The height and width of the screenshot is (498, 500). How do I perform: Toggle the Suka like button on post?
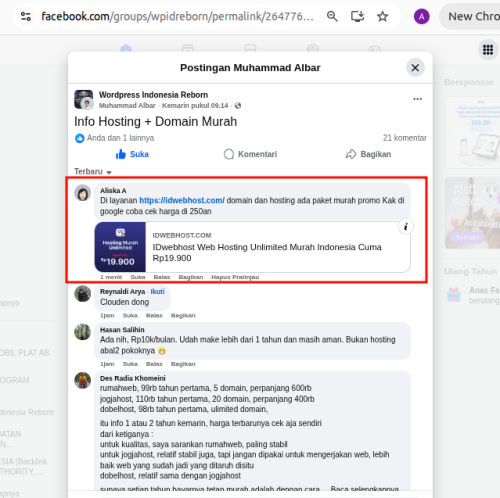point(132,154)
